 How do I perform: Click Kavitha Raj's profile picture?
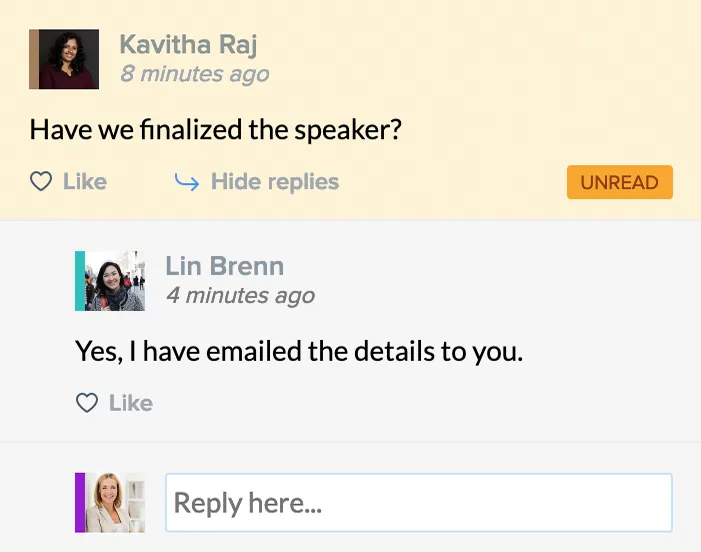click(x=69, y=60)
